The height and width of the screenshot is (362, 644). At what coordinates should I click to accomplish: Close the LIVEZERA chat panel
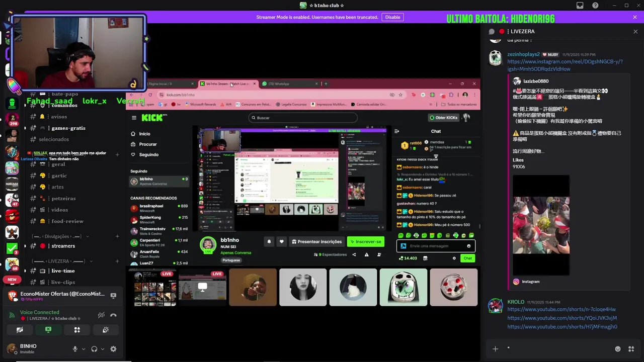click(635, 31)
